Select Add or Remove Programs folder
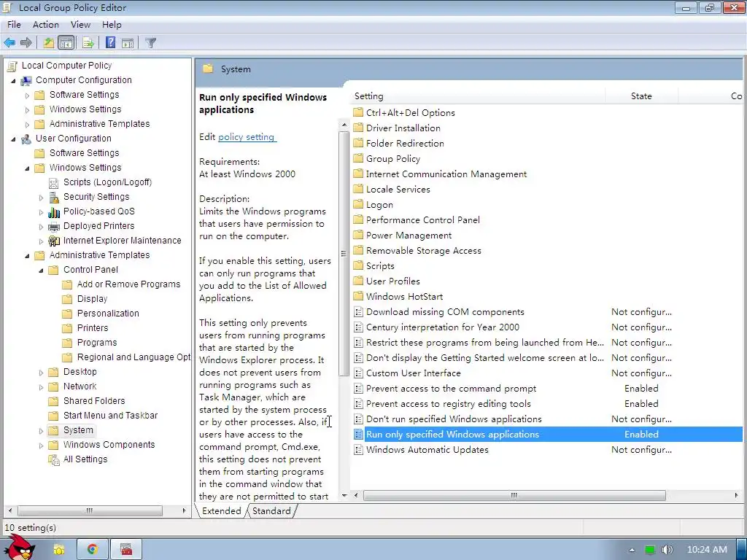Image resolution: width=747 pixels, height=560 pixels. 128,284
